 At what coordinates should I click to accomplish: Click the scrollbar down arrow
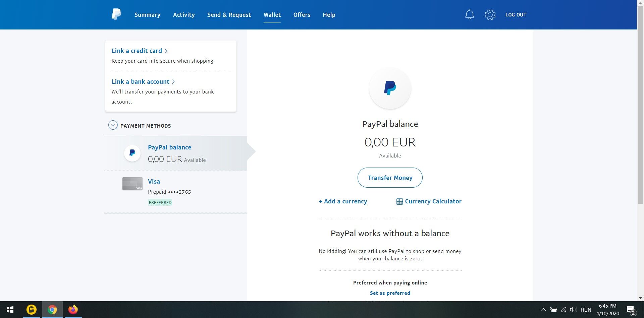point(640,298)
